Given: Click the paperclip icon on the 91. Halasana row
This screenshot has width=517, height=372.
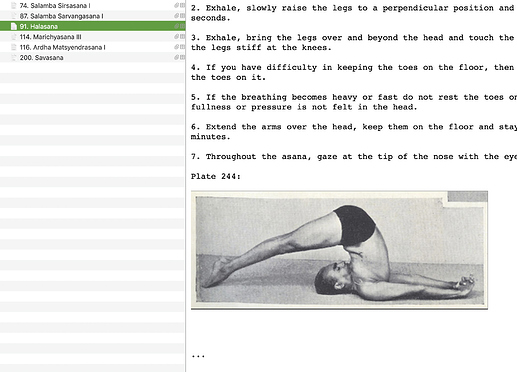Looking at the screenshot, I should point(176,26).
